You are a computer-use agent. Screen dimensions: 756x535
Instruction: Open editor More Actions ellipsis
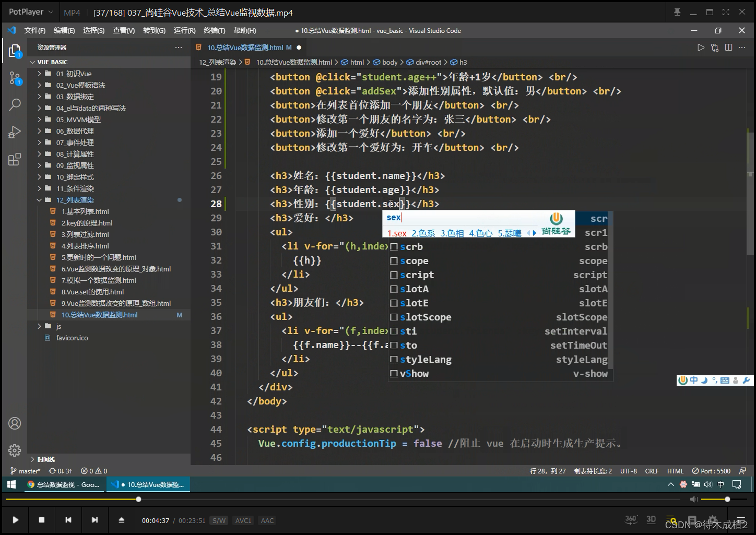coord(742,47)
